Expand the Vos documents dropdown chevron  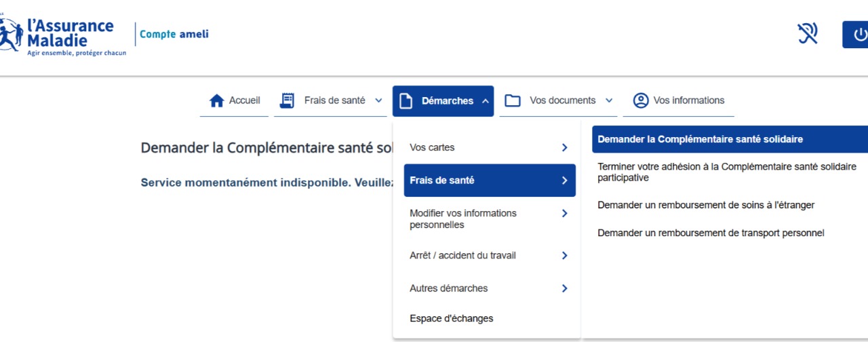[x=609, y=100]
